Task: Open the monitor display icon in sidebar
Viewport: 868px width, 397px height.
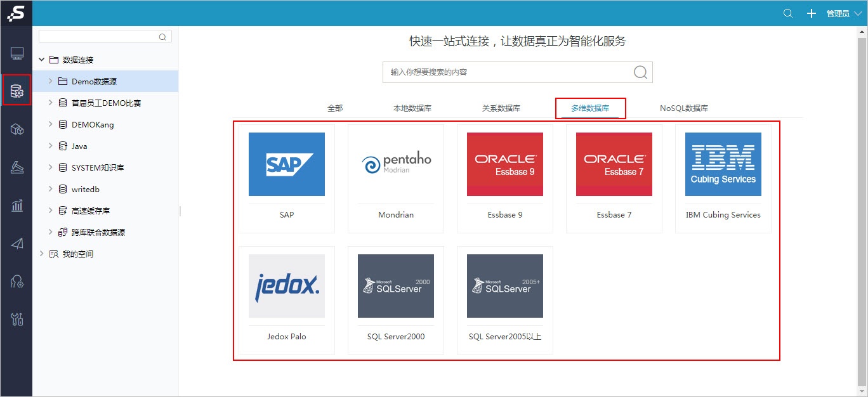Action: pos(17,54)
